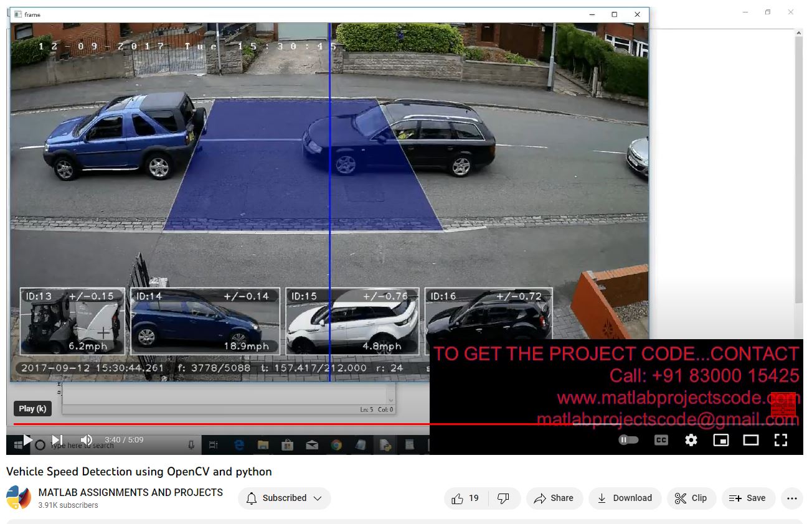Switch to theater mode
812x524 pixels.
[750, 440]
